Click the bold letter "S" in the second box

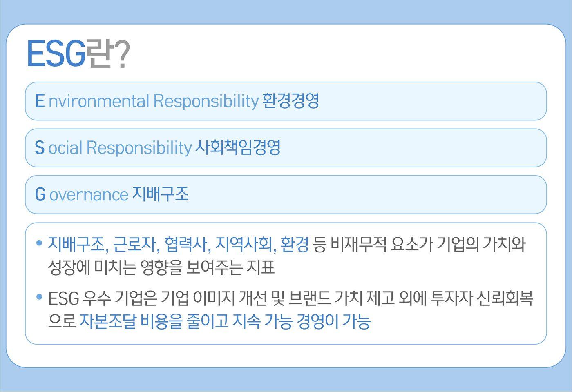coord(39,148)
